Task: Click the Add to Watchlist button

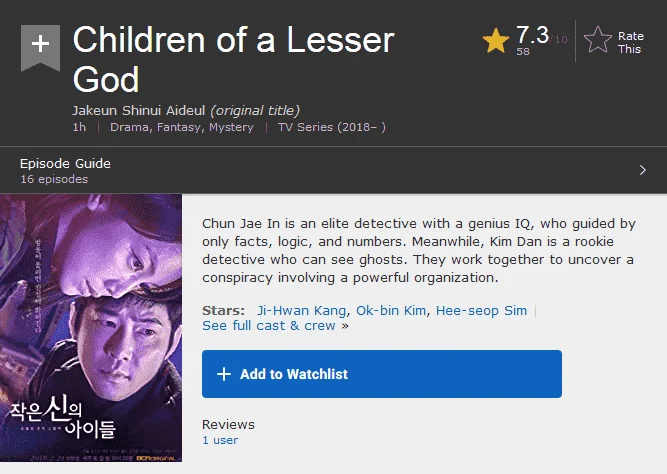Action: [x=382, y=374]
